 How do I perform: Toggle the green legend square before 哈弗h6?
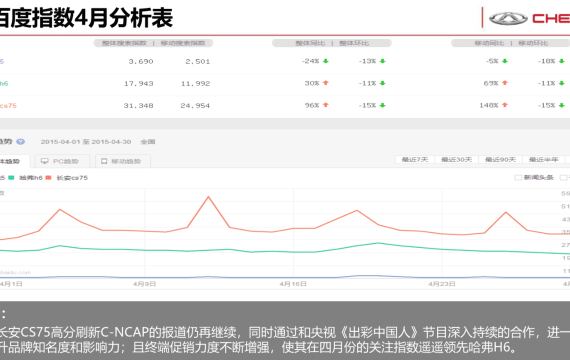(x=11, y=177)
